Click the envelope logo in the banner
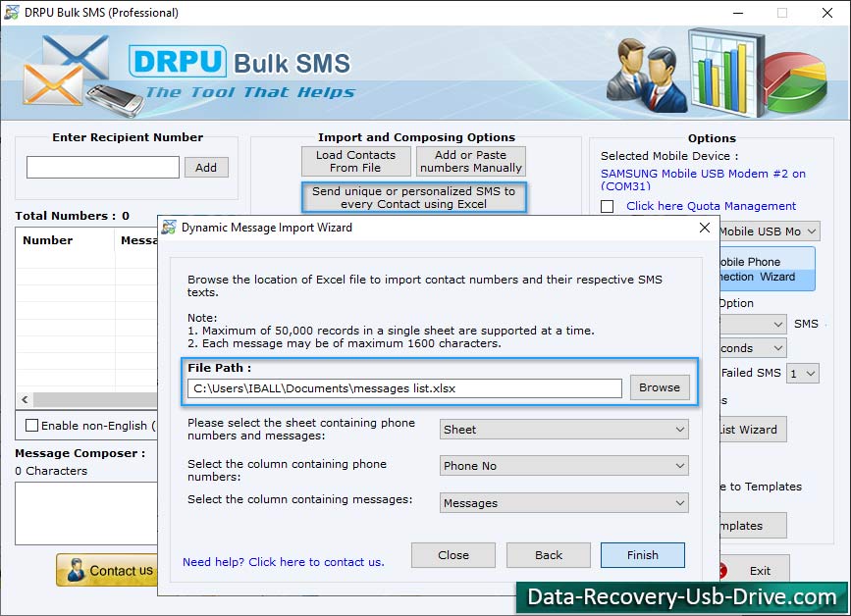Screen dimensions: 851x616 pyautogui.click(x=65, y=71)
